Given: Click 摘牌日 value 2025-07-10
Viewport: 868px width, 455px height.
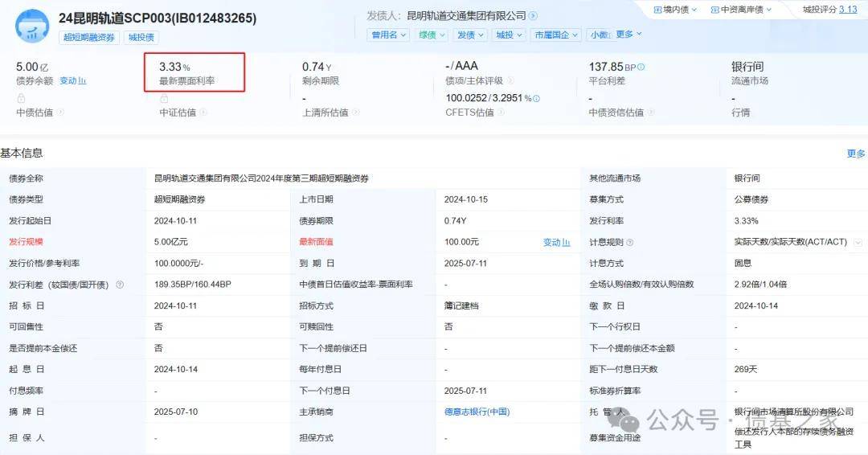Looking at the screenshot, I should pyautogui.click(x=175, y=412).
